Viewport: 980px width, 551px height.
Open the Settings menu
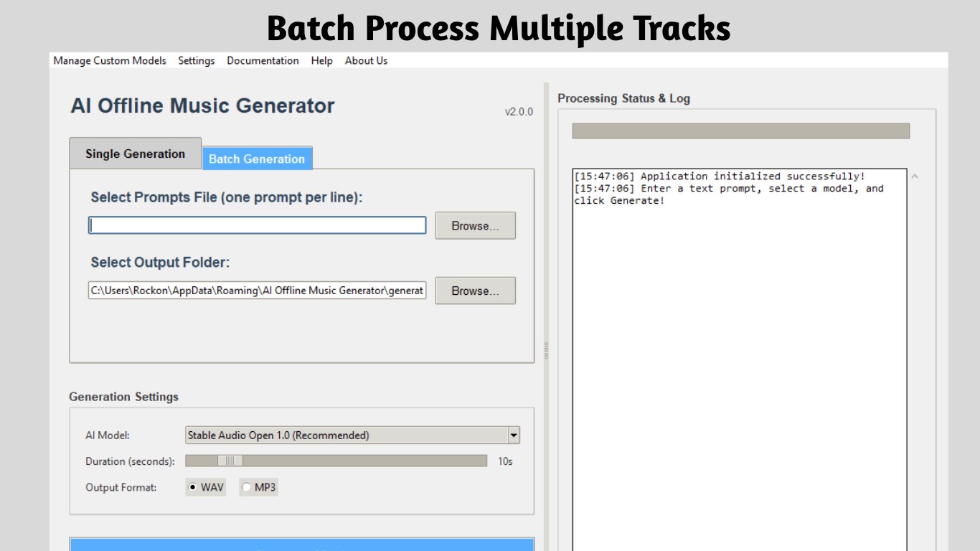(x=196, y=60)
